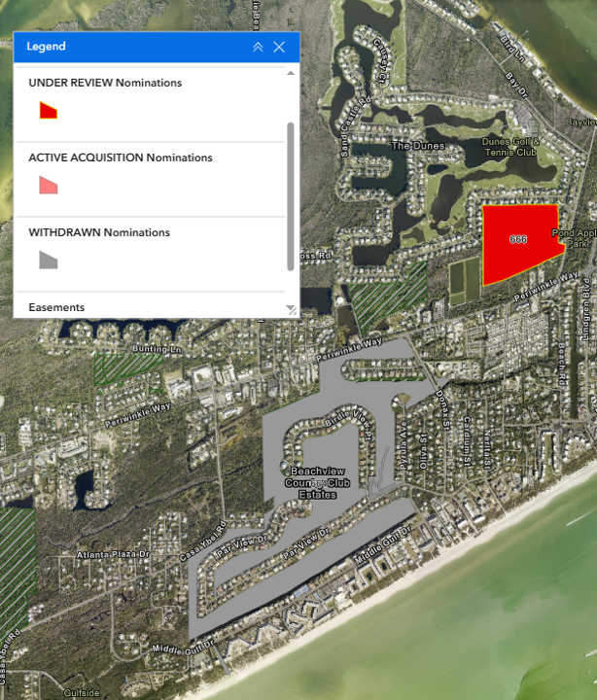This screenshot has height=700, width=597.
Task: Close the Legend panel
Action: pos(279,47)
